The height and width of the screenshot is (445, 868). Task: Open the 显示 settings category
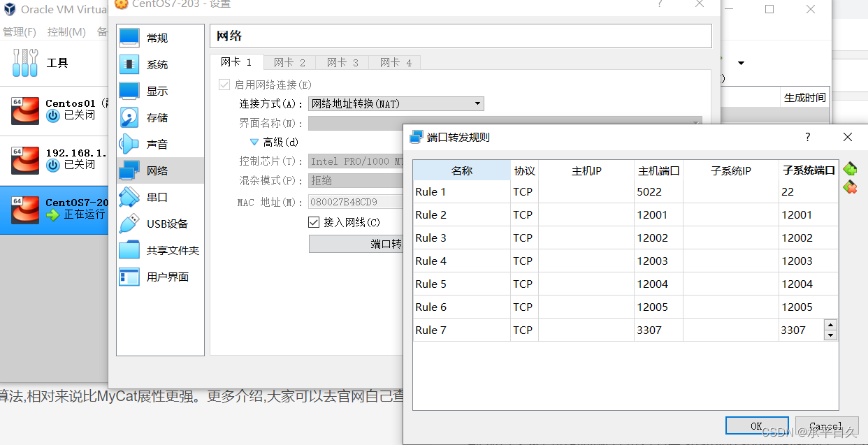tap(160, 91)
